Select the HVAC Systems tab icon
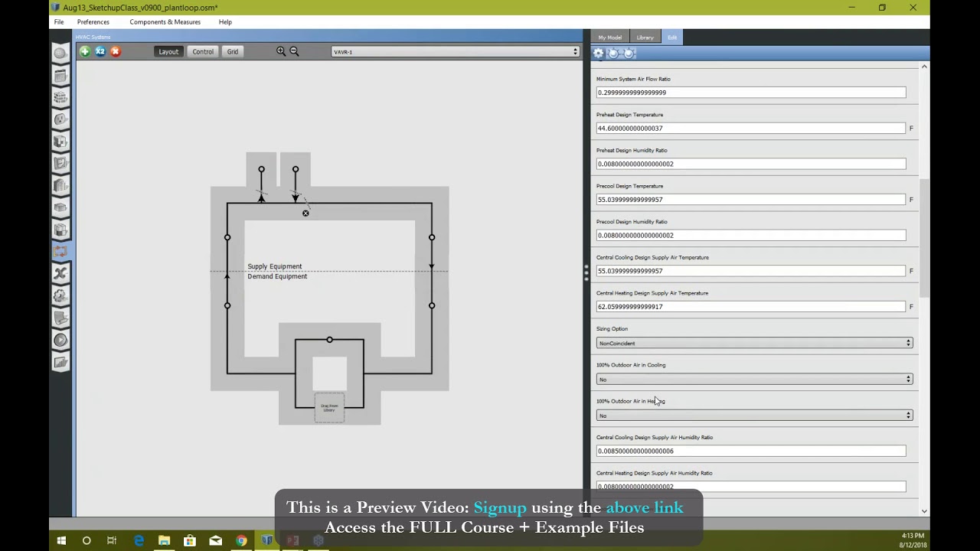Viewport: 980px width, 551px height. [60, 252]
